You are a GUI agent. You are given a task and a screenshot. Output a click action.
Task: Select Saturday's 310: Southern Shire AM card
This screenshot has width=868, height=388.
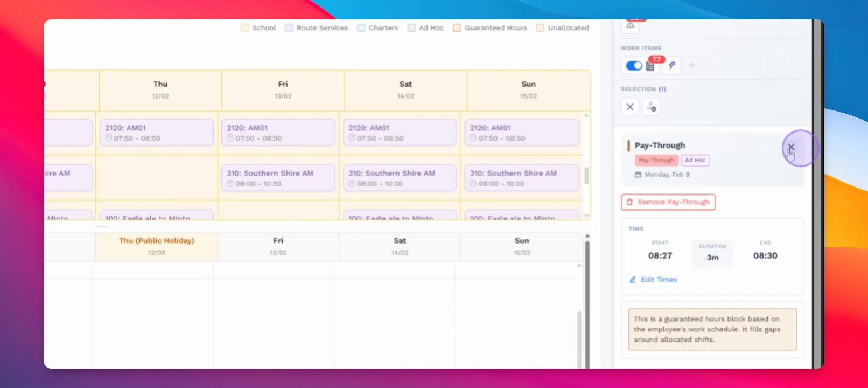tap(400, 178)
